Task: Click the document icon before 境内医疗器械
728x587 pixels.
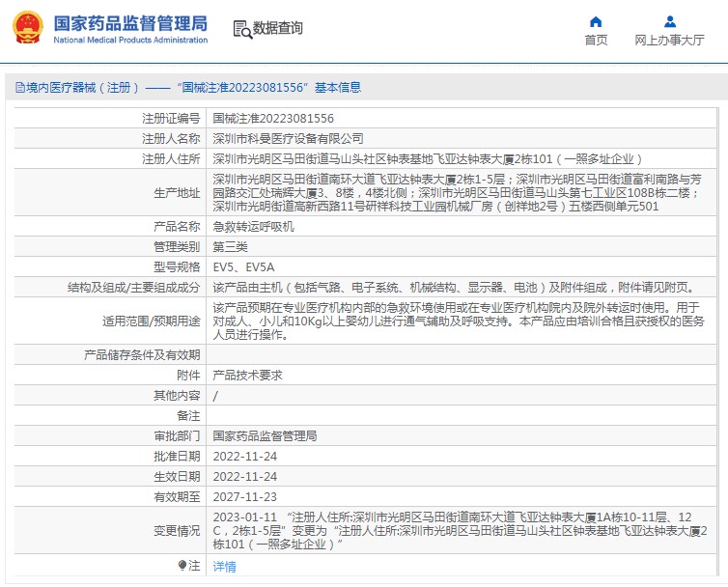Action: [x=20, y=87]
